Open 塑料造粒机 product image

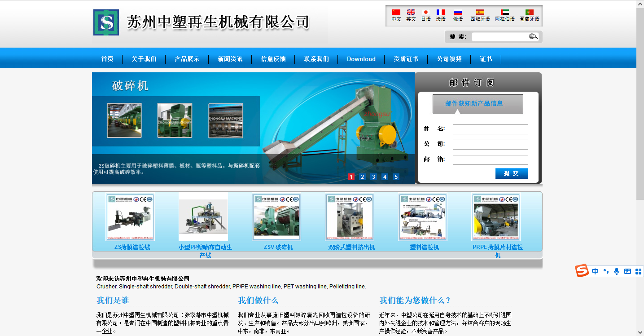[x=423, y=217]
